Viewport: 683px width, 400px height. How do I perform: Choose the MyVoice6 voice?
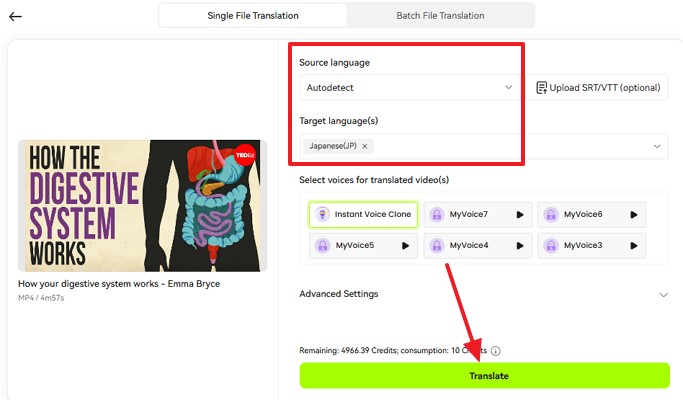pyautogui.click(x=582, y=214)
